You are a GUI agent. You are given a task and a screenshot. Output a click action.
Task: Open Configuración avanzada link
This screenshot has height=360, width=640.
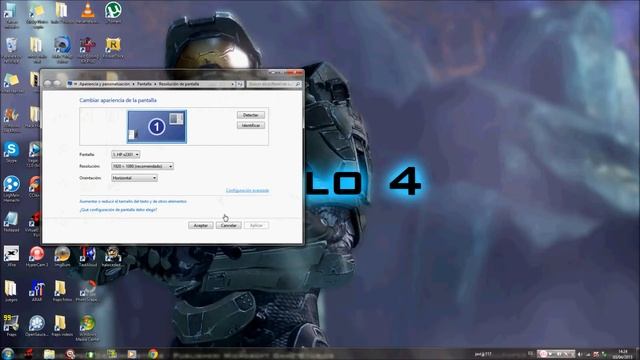coord(247,191)
